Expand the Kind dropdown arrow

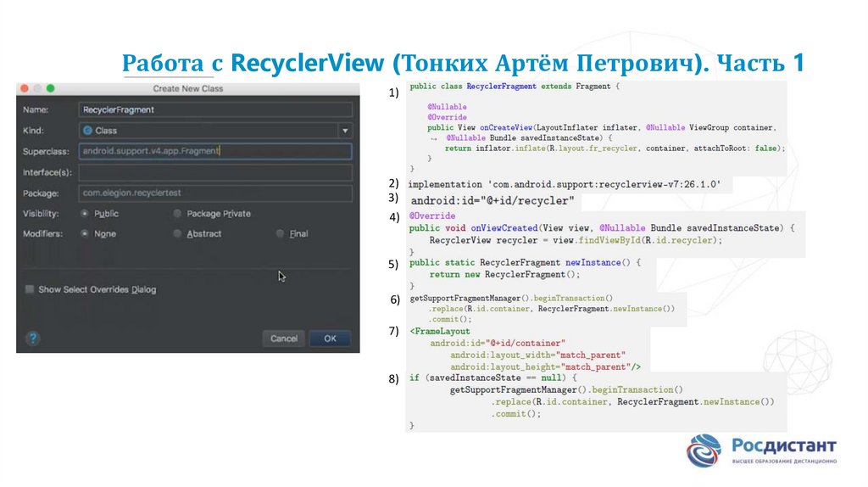coord(344,131)
